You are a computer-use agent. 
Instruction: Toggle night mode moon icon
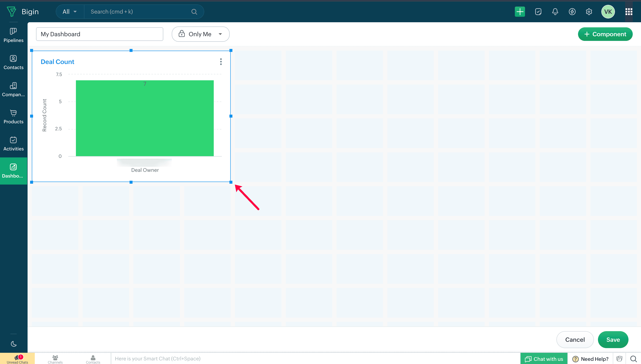(x=14, y=344)
